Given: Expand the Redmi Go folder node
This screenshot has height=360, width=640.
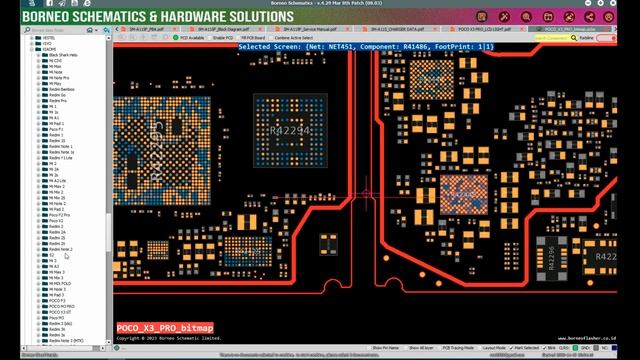Looking at the screenshot, I should tap(39, 95).
